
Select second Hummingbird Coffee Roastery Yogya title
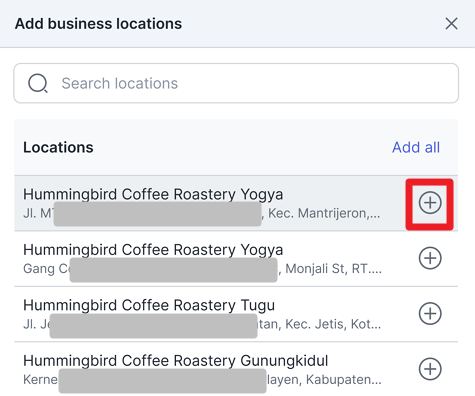coord(153,250)
